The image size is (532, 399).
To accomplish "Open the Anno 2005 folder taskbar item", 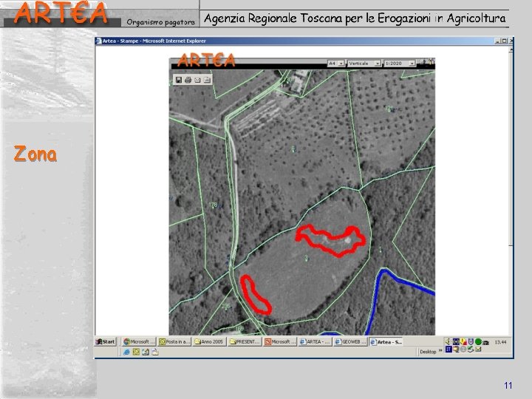I will click(x=210, y=341).
